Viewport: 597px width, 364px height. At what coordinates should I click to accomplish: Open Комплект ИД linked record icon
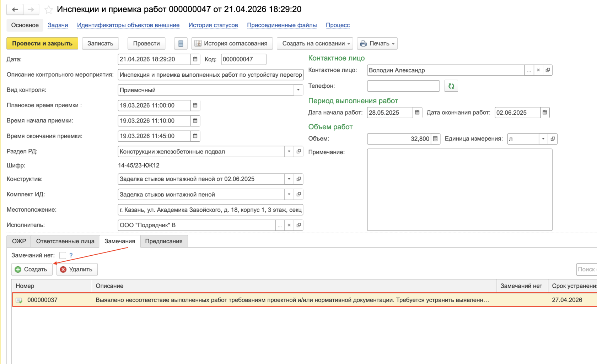pyautogui.click(x=298, y=194)
